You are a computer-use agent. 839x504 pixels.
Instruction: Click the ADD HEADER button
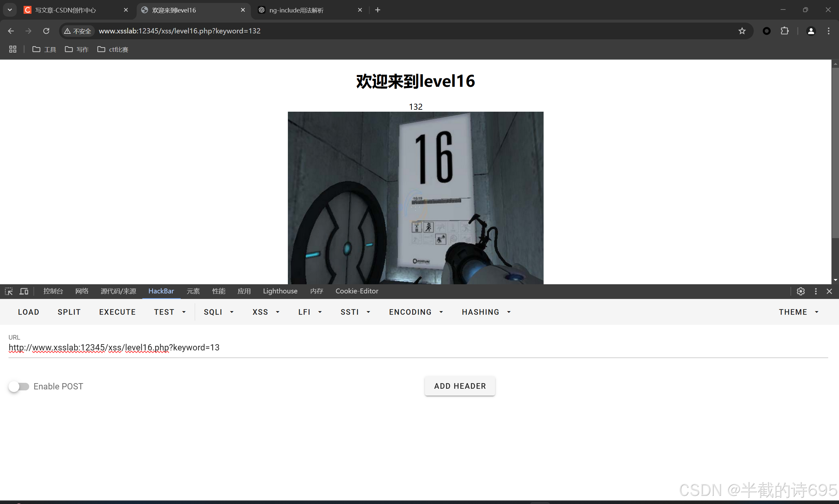(460, 386)
